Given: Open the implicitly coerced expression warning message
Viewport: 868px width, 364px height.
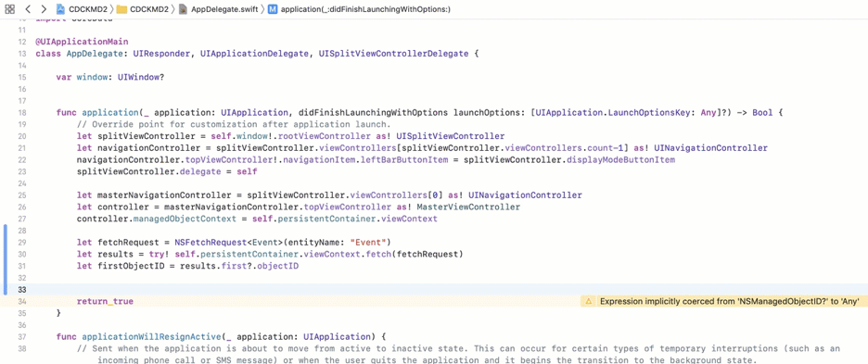Looking at the screenshot, I should tap(729, 302).
